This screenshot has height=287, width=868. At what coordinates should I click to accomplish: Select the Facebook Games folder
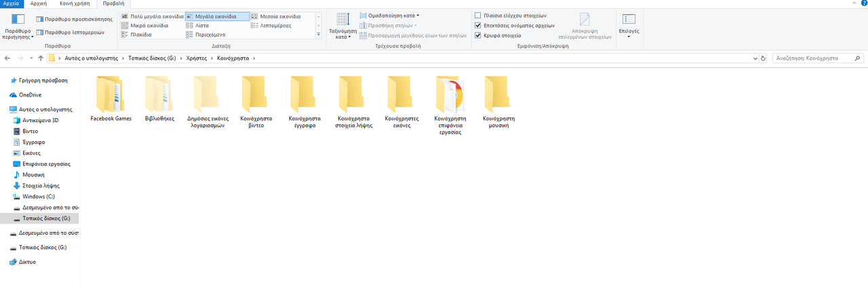(x=111, y=98)
